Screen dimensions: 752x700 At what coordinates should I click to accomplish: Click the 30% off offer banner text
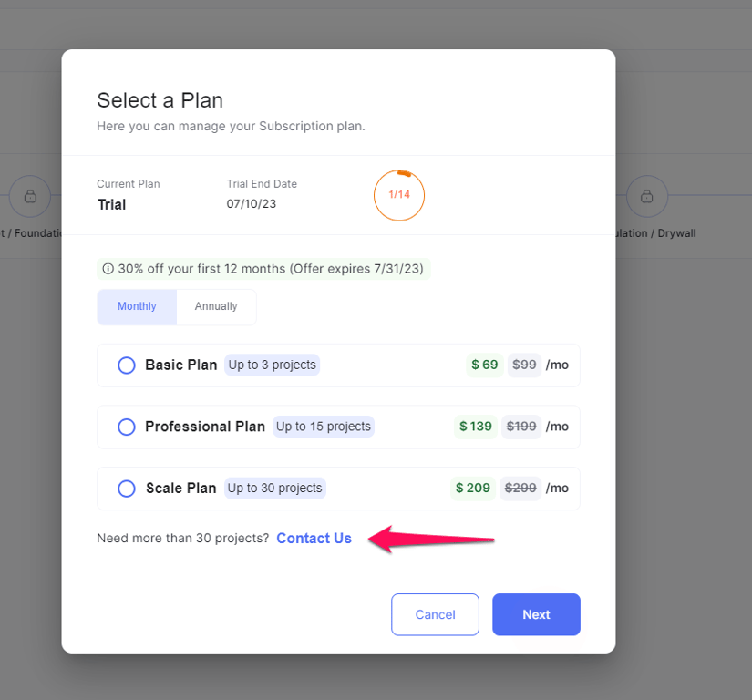[271, 269]
